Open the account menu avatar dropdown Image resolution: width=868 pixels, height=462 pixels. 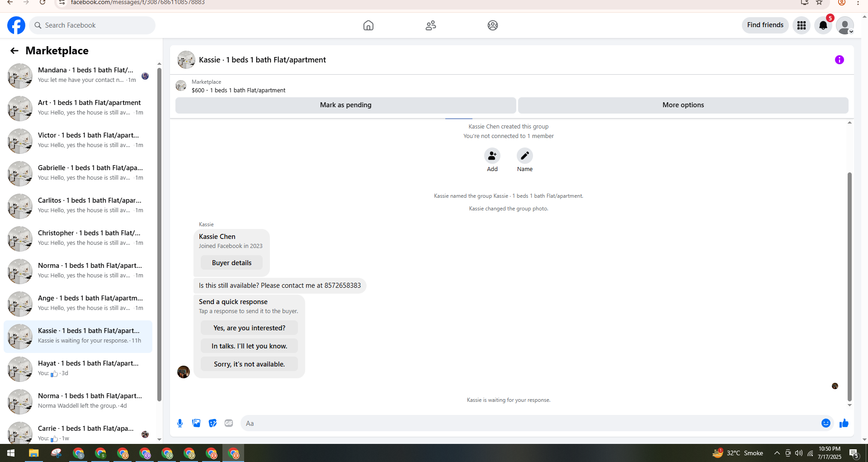coord(845,25)
